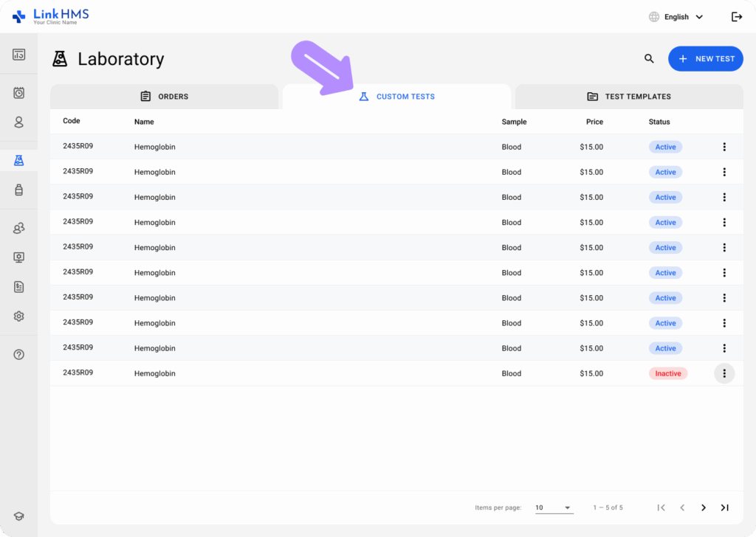Click the Status column header
This screenshot has height=537, width=756.
[x=659, y=122]
